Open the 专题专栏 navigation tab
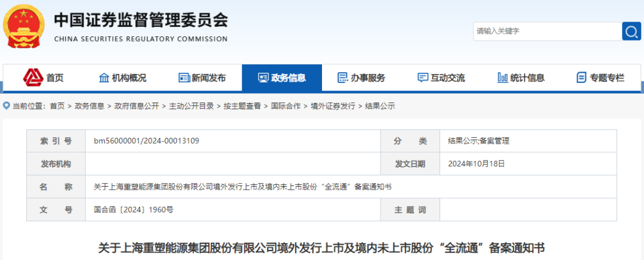Image resolution: width=644 pixels, height=260 pixels. [600, 77]
